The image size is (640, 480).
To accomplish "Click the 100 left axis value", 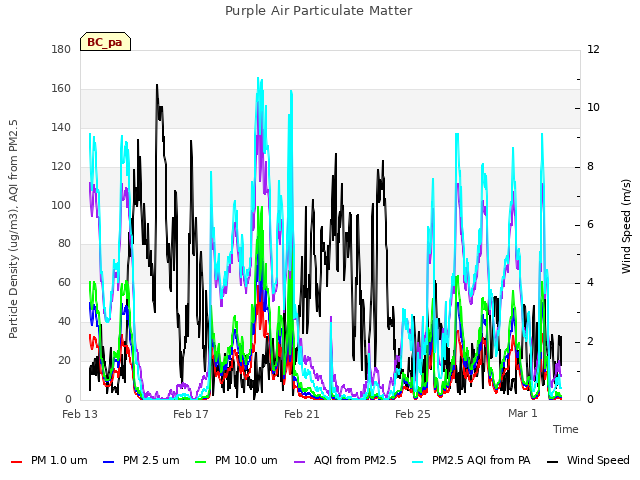I will click(x=61, y=205).
